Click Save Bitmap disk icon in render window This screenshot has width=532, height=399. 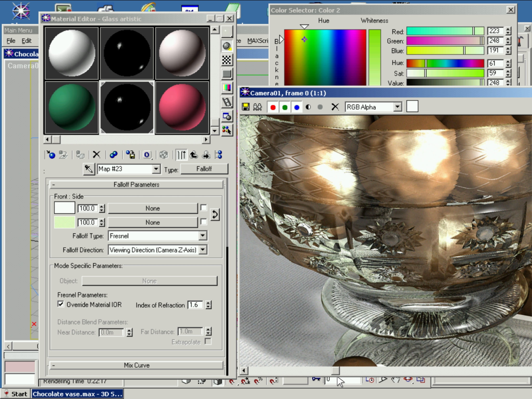245,107
